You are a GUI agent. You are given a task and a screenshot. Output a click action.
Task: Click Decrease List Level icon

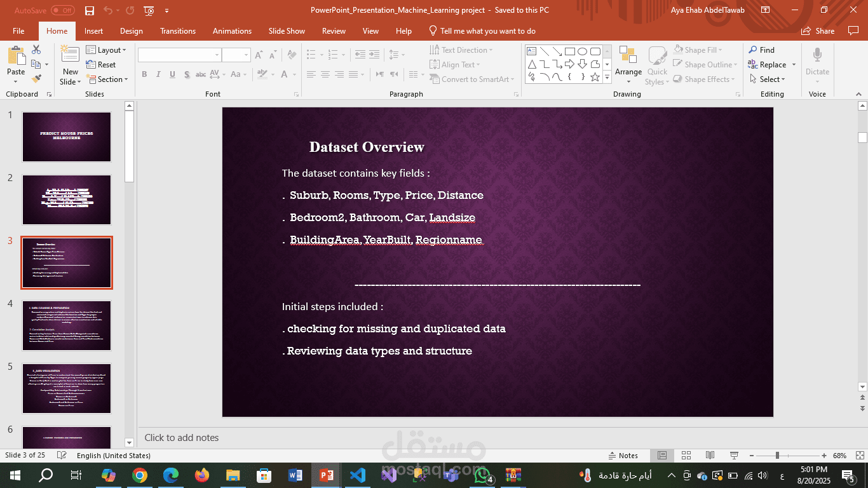coord(360,55)
